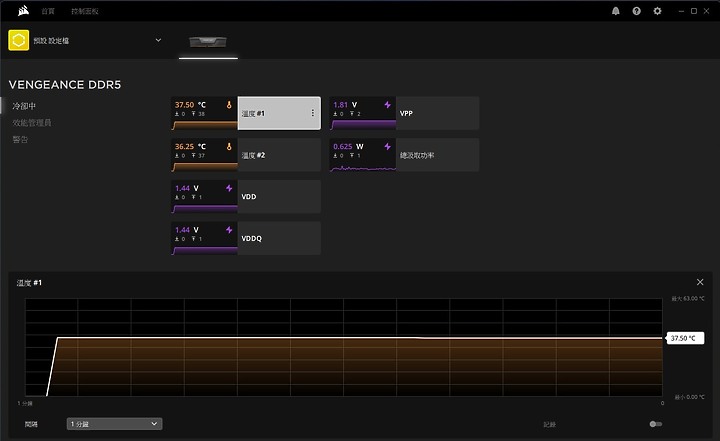
Task: Open settings gear icon
Action: pos(658,11)
